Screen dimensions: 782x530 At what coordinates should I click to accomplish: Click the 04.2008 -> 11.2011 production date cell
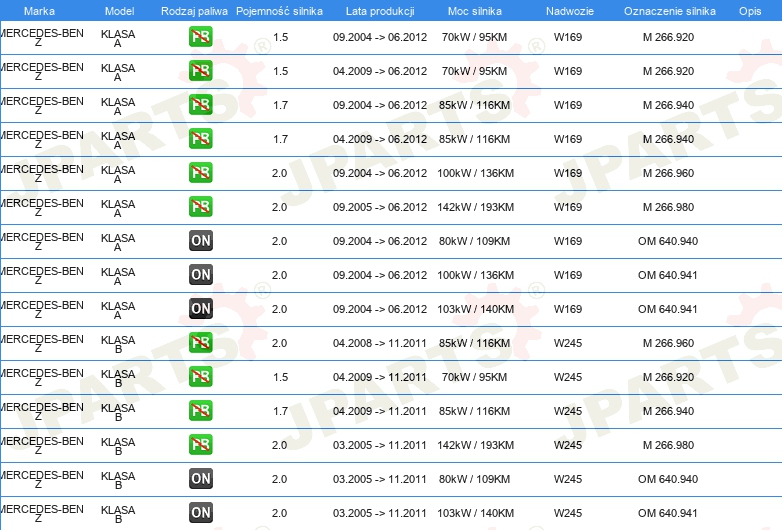[x=380, y=343]
